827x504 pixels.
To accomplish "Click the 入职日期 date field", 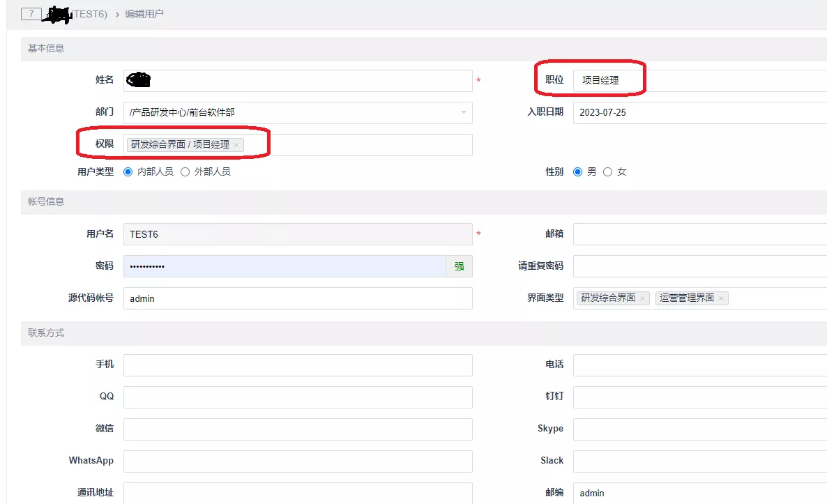I will 700,113.
